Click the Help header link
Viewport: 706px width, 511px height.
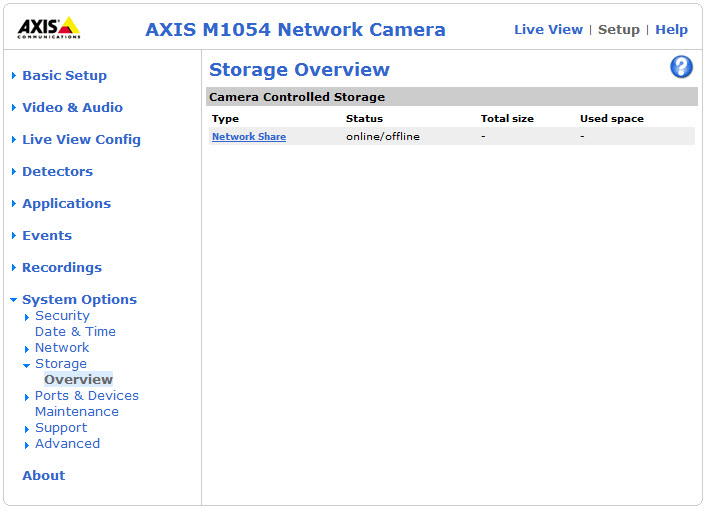pos(671,30)
